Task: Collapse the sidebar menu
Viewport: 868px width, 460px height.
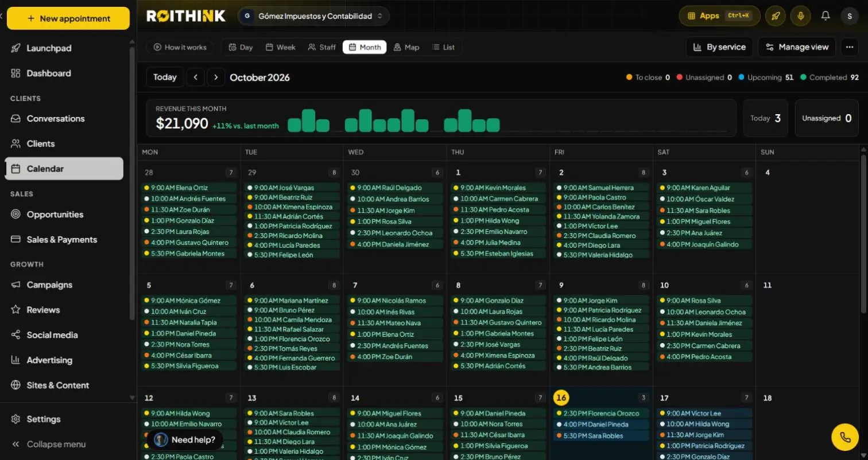Action: coord(64,445)
